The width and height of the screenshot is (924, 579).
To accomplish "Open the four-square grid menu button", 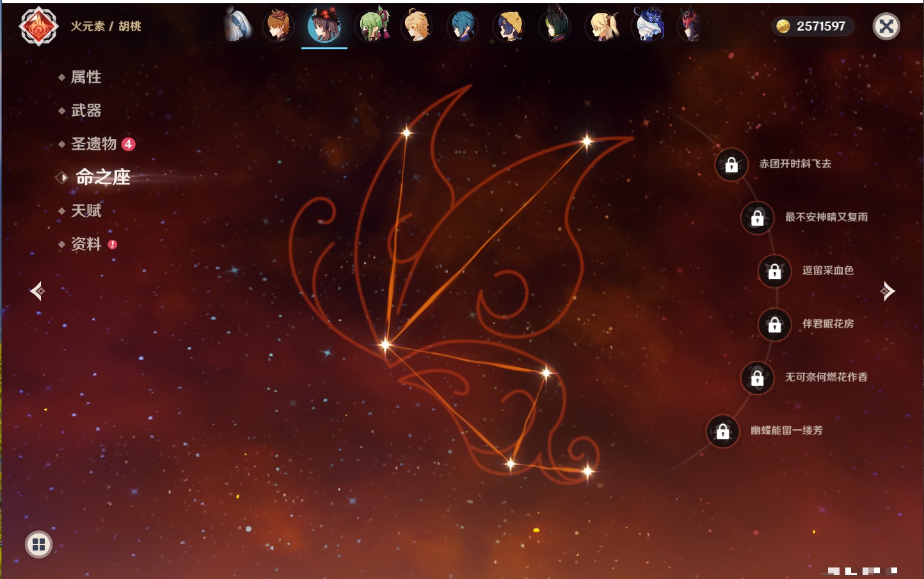I will coord(38,544).
